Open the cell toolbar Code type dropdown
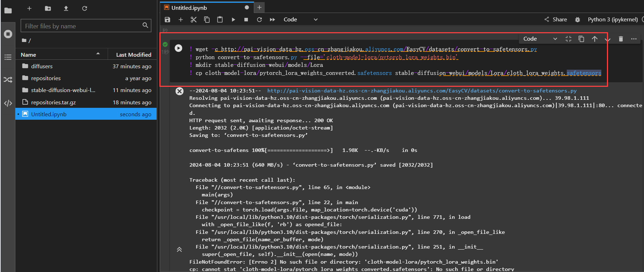This screenshot has width=644, height=272. pyautogui.click(x=540, y=39)
